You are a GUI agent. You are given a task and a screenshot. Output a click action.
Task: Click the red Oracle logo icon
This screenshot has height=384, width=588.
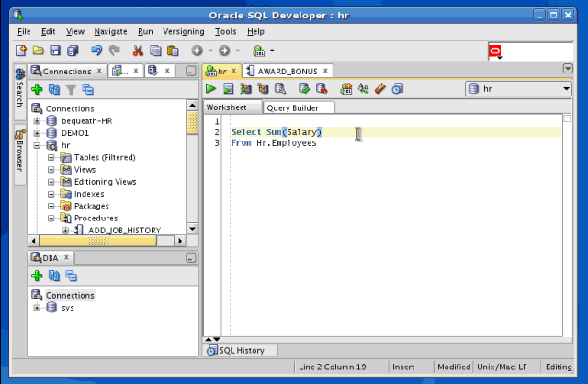coord(495,51)
